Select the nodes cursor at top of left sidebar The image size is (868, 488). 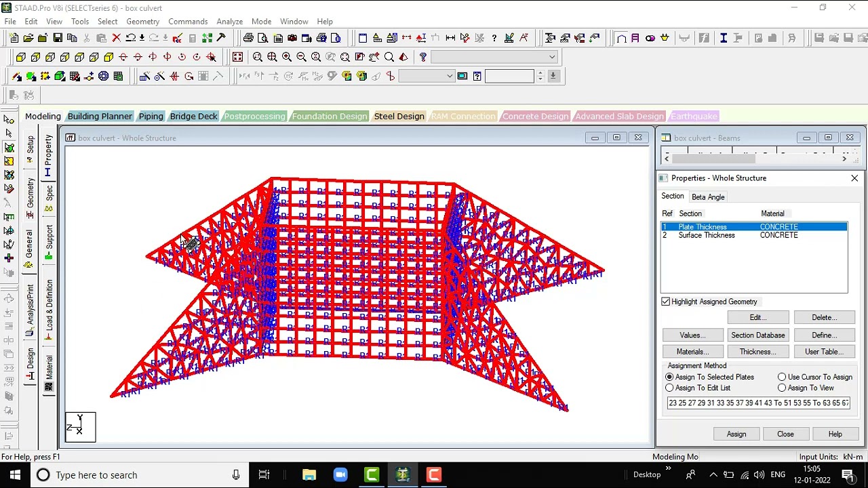(x=9, y=119)
